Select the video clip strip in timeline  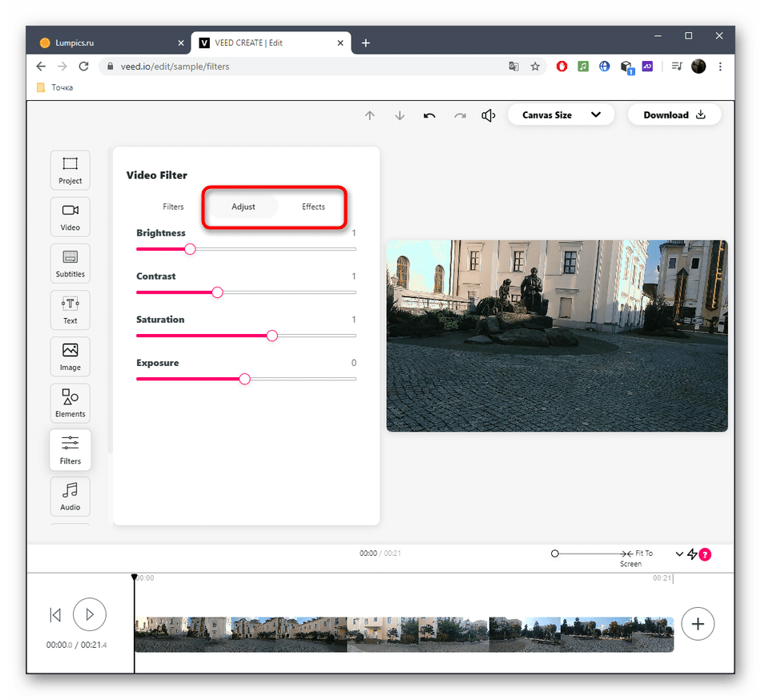pos(404,634)
